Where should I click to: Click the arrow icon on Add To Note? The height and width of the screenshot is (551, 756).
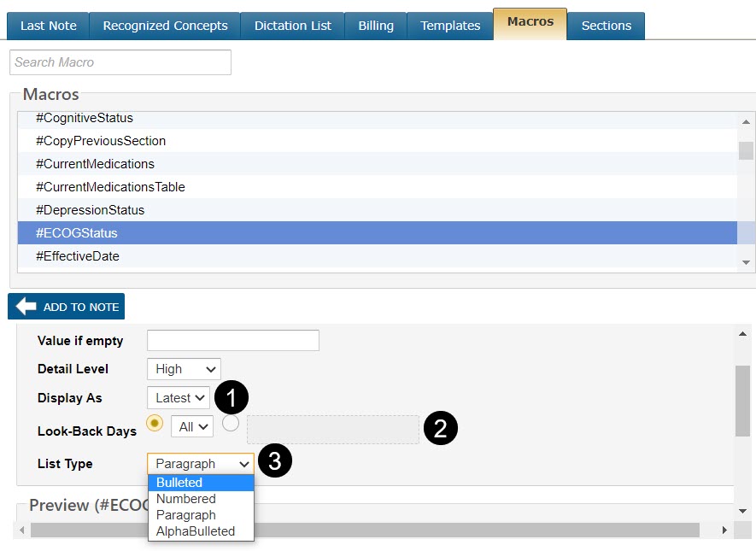point(26,307)
